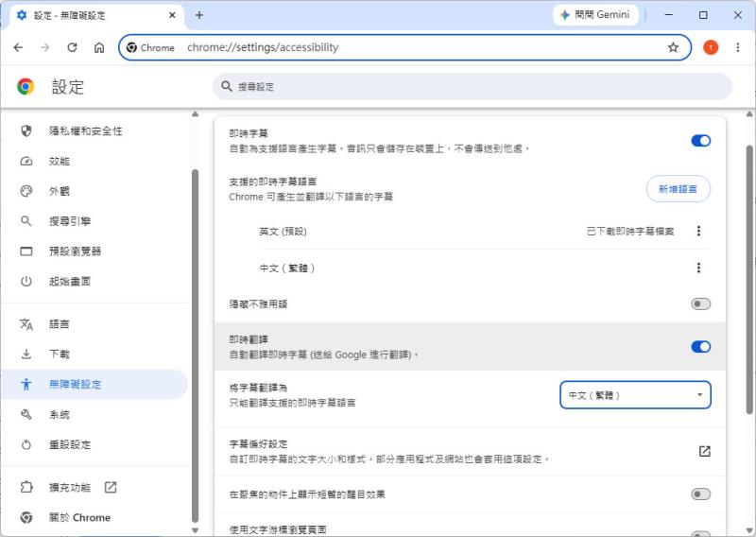This screenshot has height=537, width=756.
Task: Reload the current page
Action: tap(73, 47)
